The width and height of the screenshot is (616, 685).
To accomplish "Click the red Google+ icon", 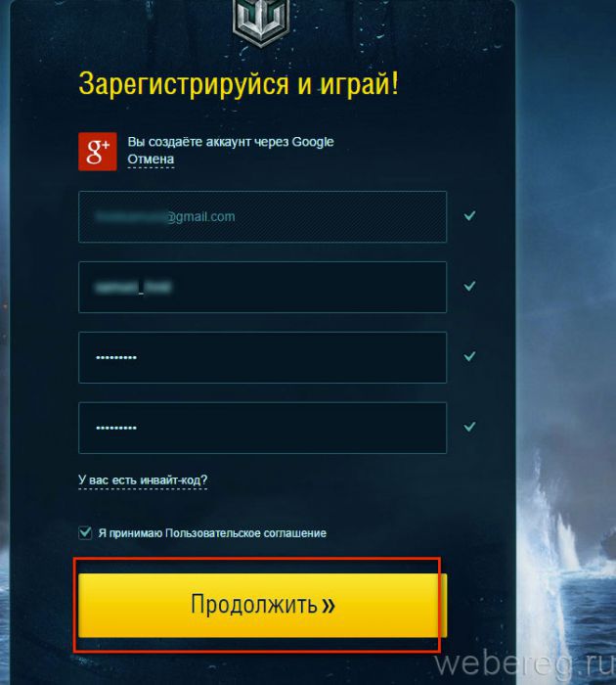I will pyautogui.click(x=98, y=151).
